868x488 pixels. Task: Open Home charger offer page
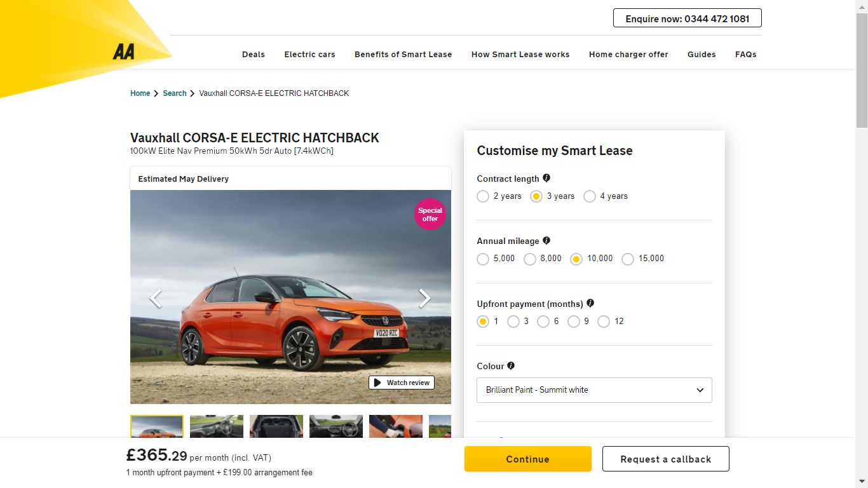point(628,55)
